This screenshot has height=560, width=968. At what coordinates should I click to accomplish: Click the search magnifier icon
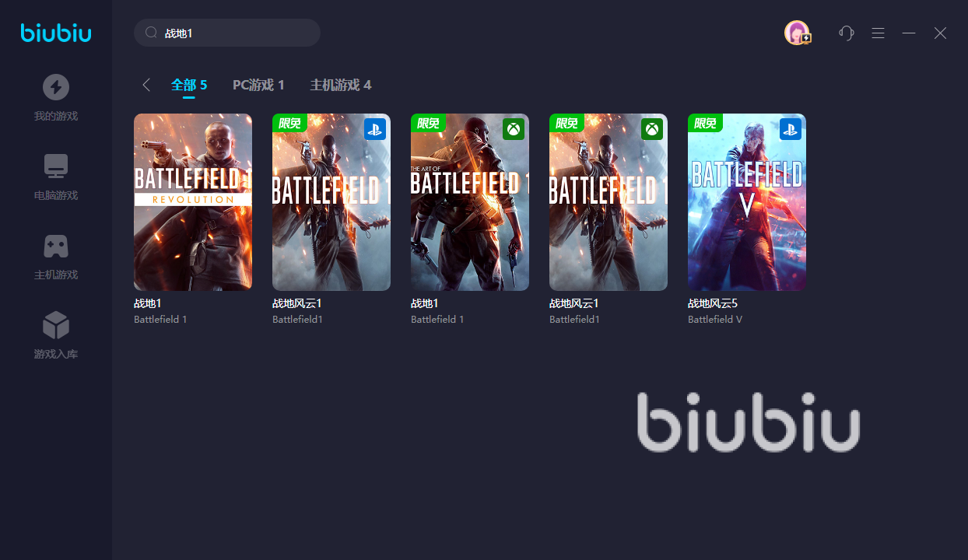(x=151, y=33)
